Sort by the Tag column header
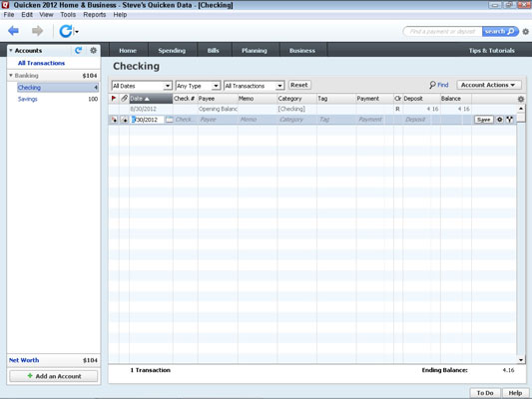532x399 pixels. (336, 99)
